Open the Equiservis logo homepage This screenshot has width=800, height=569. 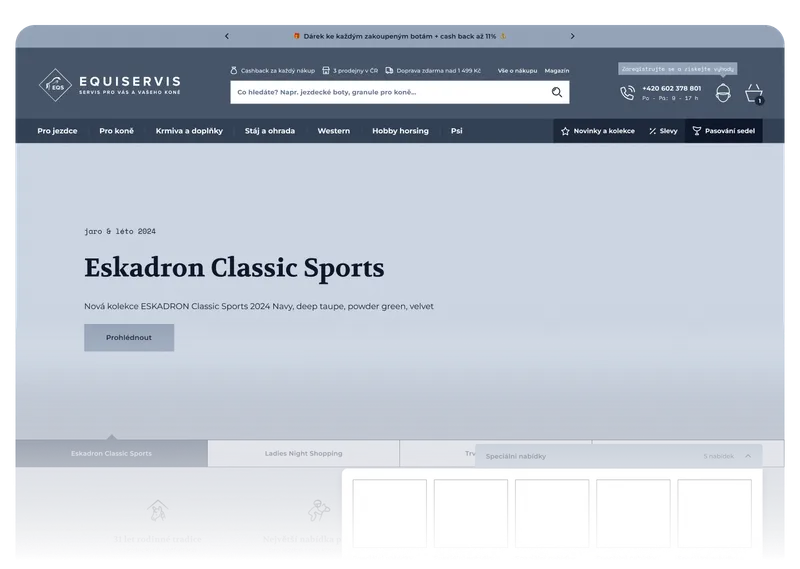[110, 85]
